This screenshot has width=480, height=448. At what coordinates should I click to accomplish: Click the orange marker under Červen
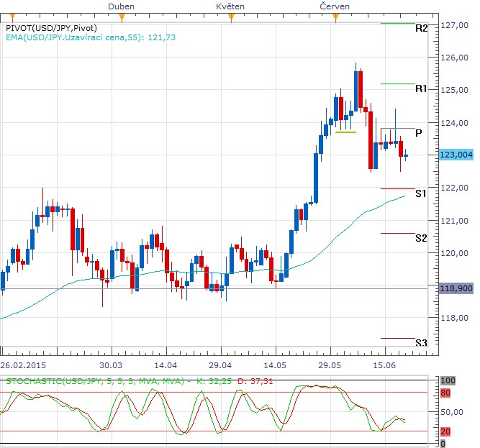[336, 18]
